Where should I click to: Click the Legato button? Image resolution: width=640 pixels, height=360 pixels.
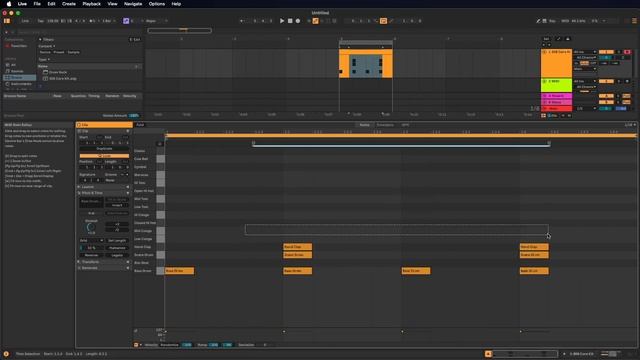coord(117,255)
